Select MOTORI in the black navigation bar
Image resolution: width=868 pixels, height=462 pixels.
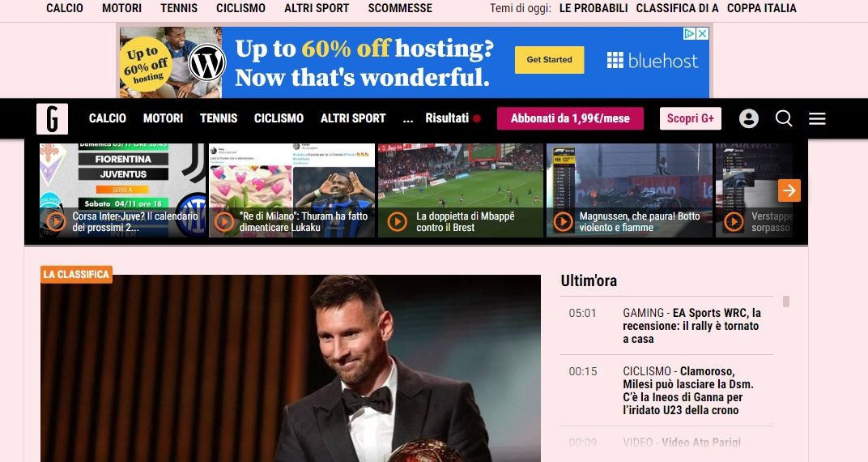(163, 118)
